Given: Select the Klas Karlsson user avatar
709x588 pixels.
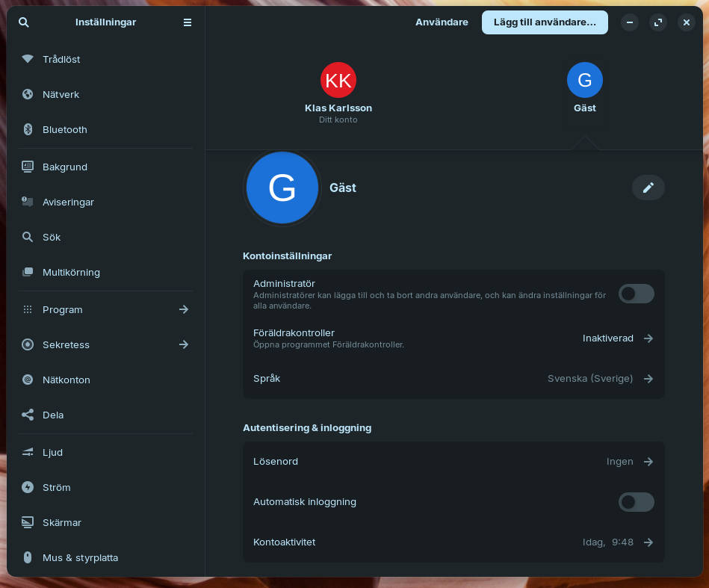Looking at the screenshot, I should pos(338,80).
